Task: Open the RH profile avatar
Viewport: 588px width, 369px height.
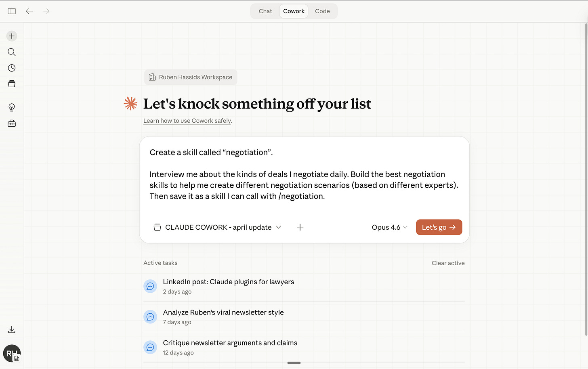Action: click(x=12, y=353)
